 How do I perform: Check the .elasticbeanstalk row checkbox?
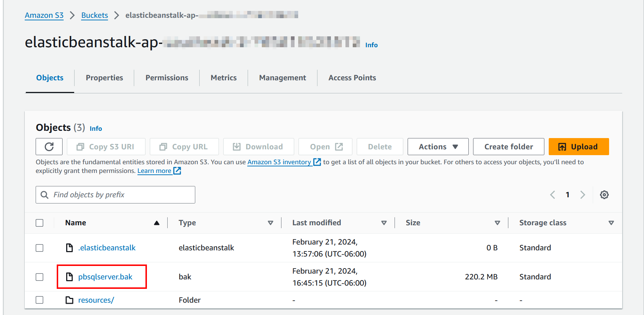click(40, 248)
